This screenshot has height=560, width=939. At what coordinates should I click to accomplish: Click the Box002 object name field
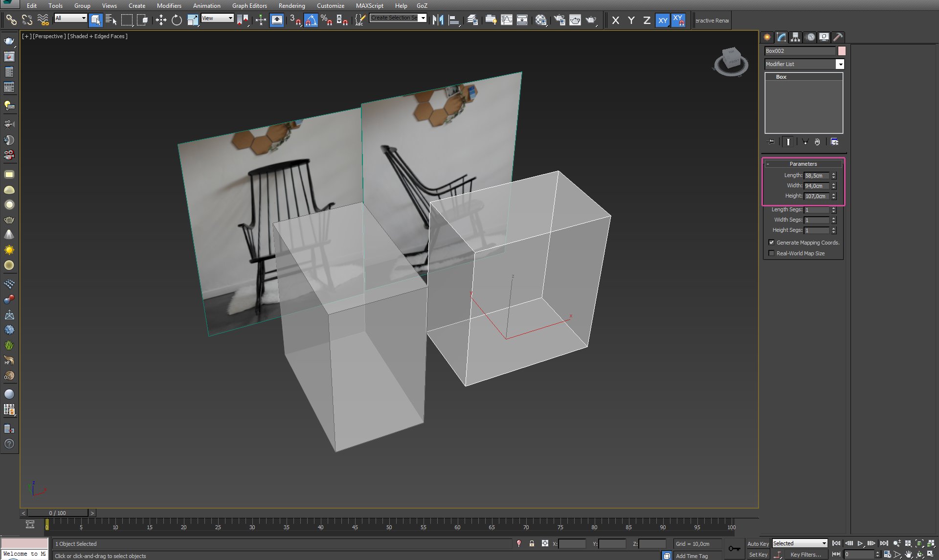[x=800, y=51]
